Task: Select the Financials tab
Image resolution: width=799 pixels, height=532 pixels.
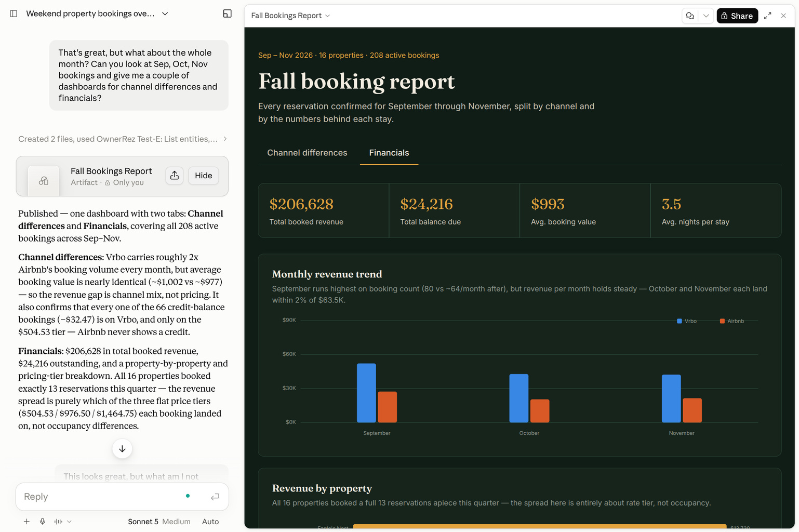Action: coord(389,153)
